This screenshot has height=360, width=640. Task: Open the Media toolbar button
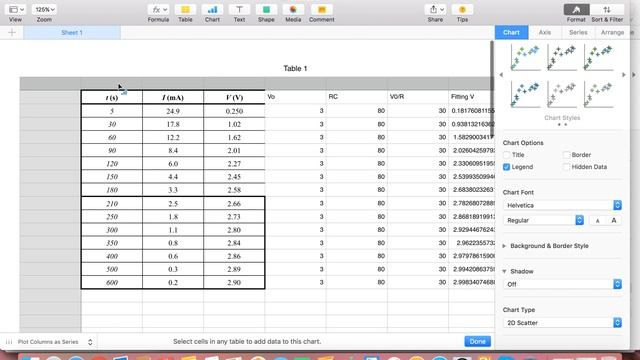tap(293, 9)
